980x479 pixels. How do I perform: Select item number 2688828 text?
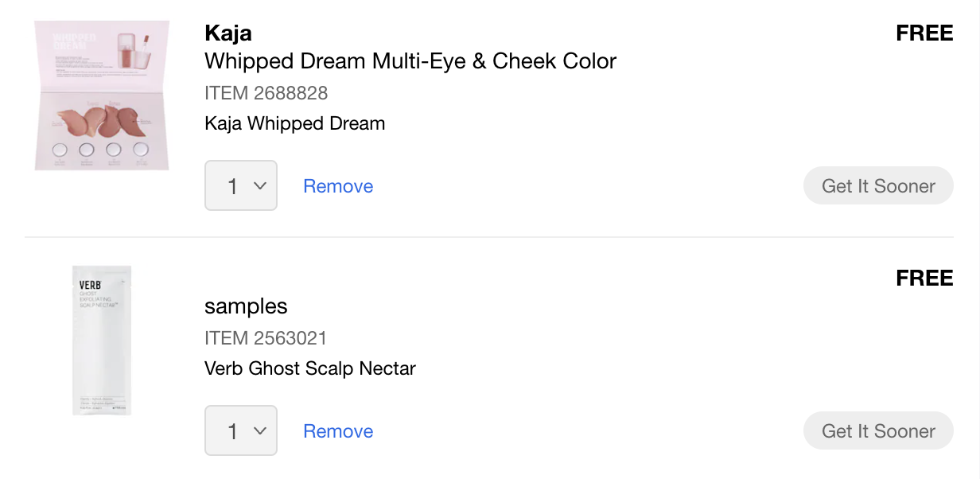pos(266,93)
